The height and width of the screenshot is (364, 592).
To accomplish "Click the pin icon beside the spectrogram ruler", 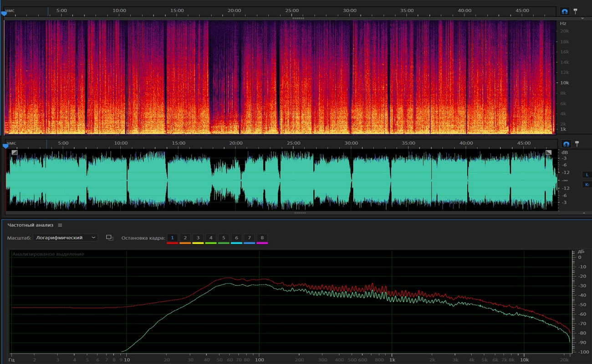I will (575, 11).
